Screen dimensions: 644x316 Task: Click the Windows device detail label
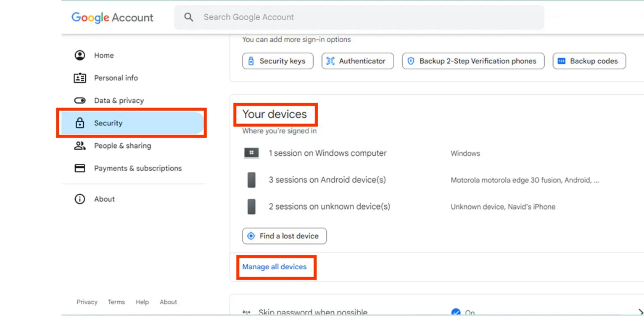(x=465, y=153)
